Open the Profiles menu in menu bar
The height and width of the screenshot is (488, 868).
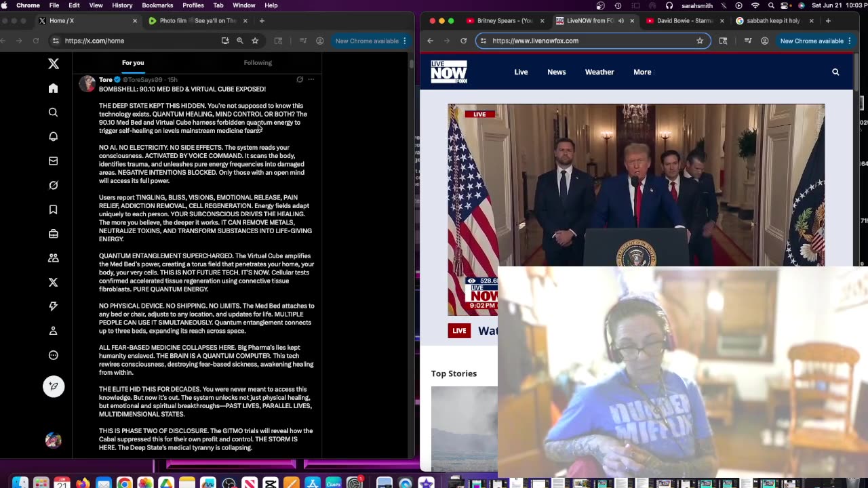click(193, 5)
